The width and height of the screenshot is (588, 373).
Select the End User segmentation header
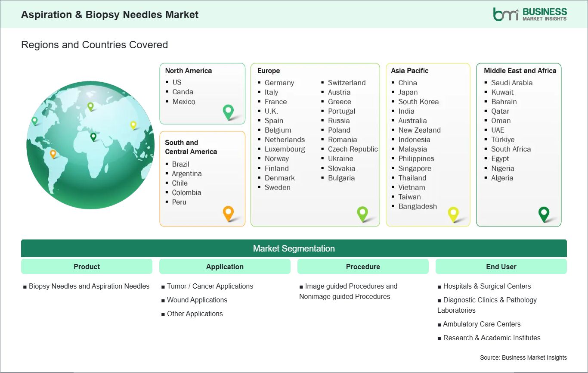click(501, 267)
